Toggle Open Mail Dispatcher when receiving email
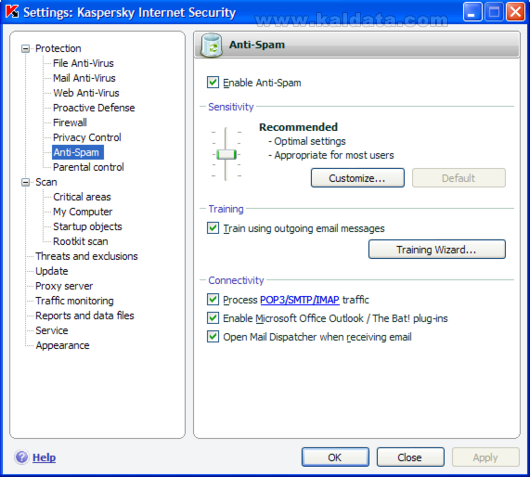Screen dimensions: 530x477 click(213, 337)
